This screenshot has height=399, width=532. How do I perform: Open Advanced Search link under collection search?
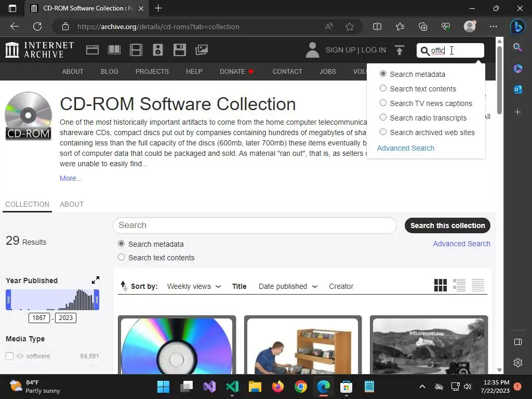pos(461,244)
